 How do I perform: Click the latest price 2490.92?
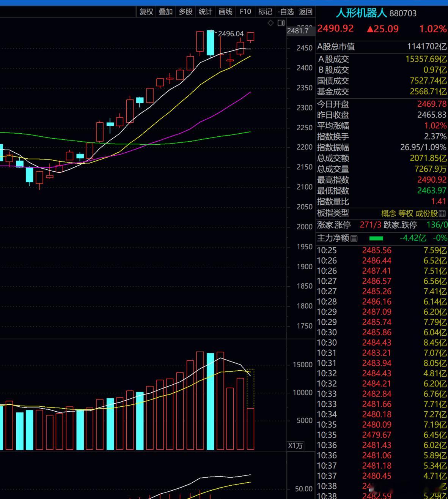[x=335, y=28]
